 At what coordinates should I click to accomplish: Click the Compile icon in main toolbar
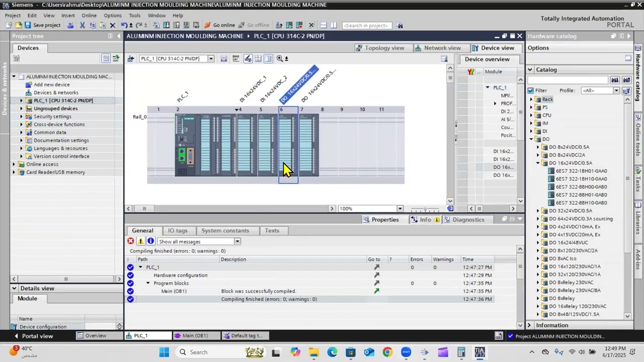(x=156, y=25)
